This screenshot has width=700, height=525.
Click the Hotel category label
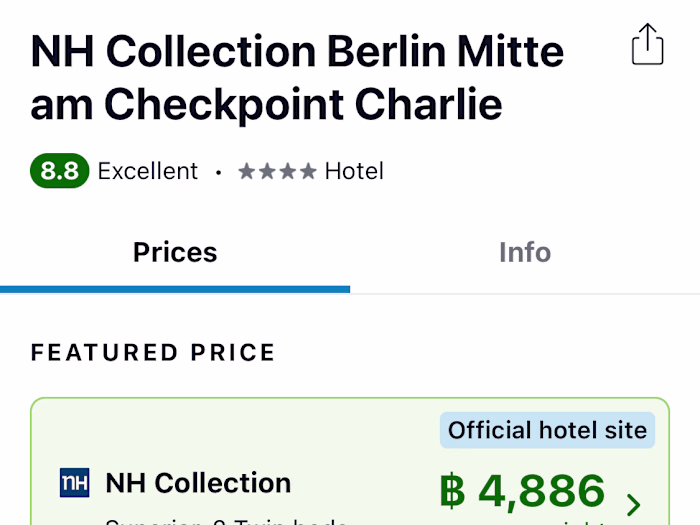point(354,171)
